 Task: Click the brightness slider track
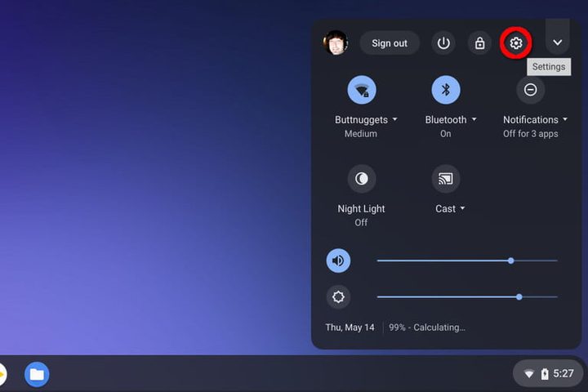coord(467,297)
